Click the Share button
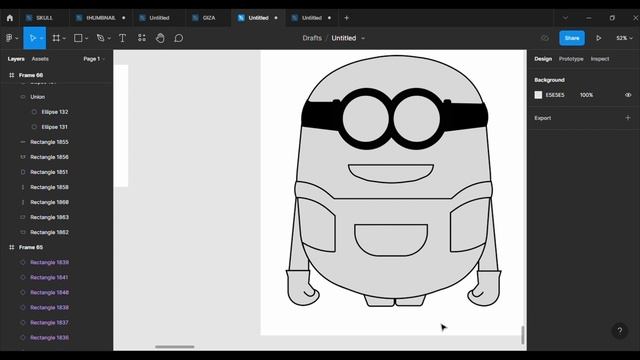 [572, 38]
